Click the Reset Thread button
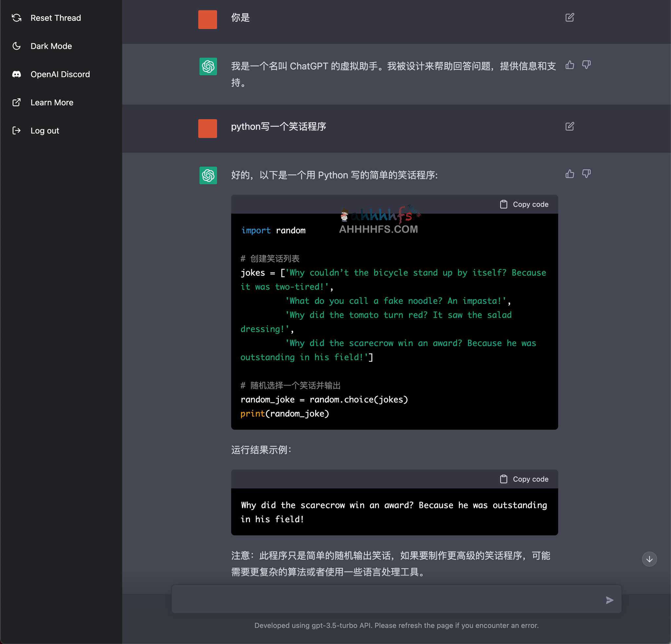This screenshot has height=644, width=671. click(x=56, y=18)
